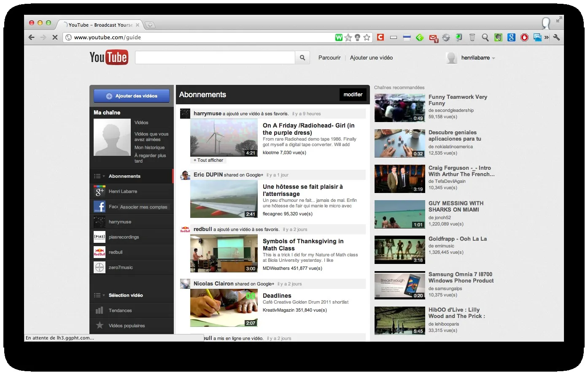Open the Google+ Henri Labarre sidebar icon
Screen dimensions: 588x375
(100, 191)
